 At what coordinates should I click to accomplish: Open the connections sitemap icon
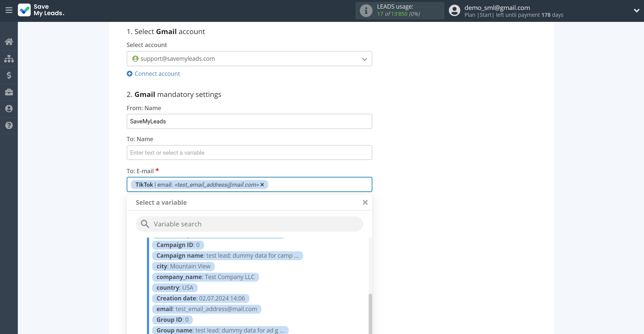[x=9, y=59]
